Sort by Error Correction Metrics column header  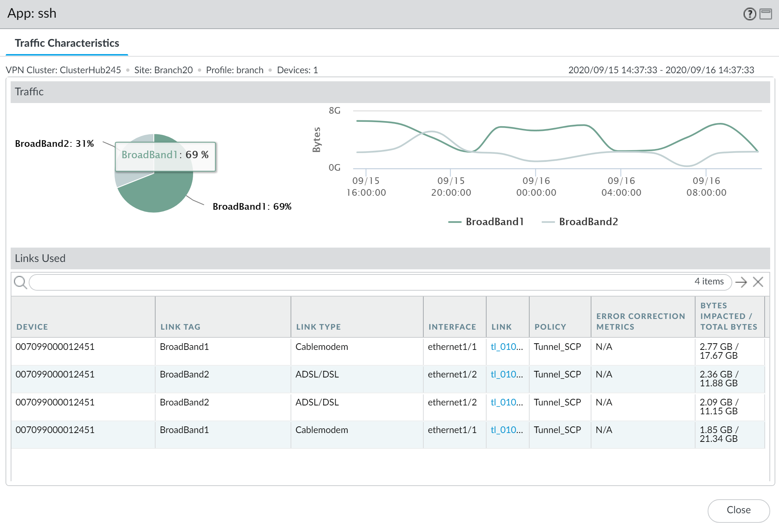click(x=640, y=322)
